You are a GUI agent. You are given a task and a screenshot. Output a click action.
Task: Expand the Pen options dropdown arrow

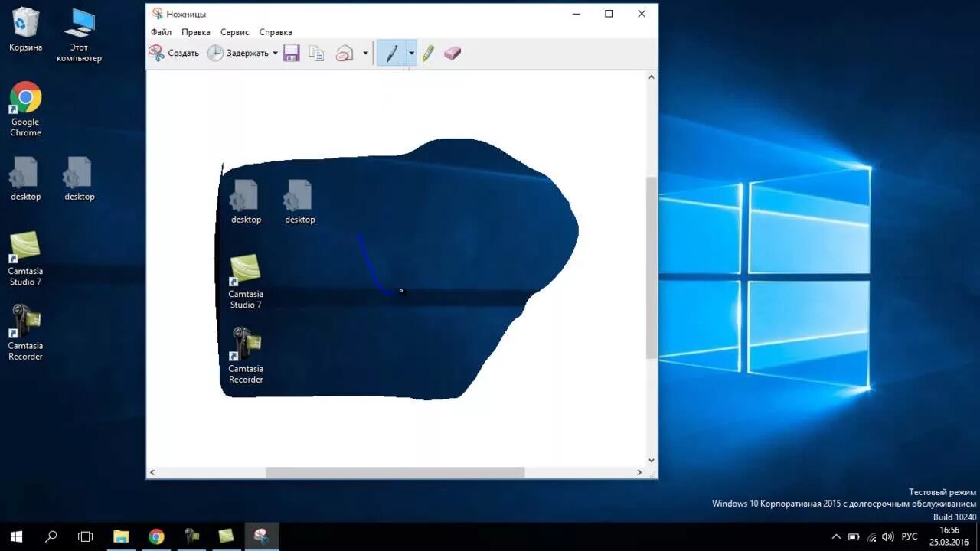click(x=411, y=54)
